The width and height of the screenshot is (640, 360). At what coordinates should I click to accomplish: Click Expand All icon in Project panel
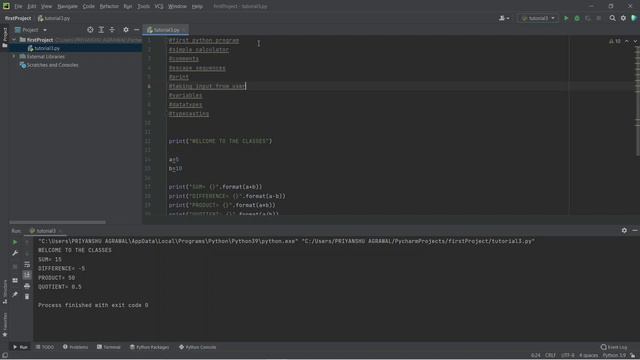[x=101, y=30]
